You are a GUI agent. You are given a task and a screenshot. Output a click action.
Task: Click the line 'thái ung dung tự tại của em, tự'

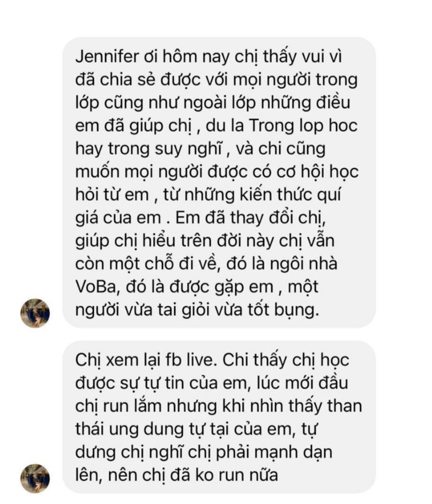pyautogui.click(x=197, y=429)
